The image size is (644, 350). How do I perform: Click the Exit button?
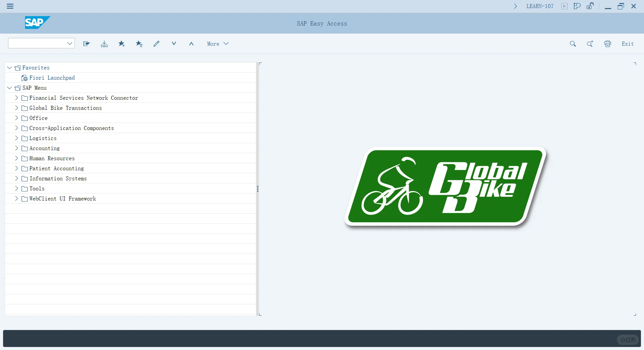(x=628, y=44)
